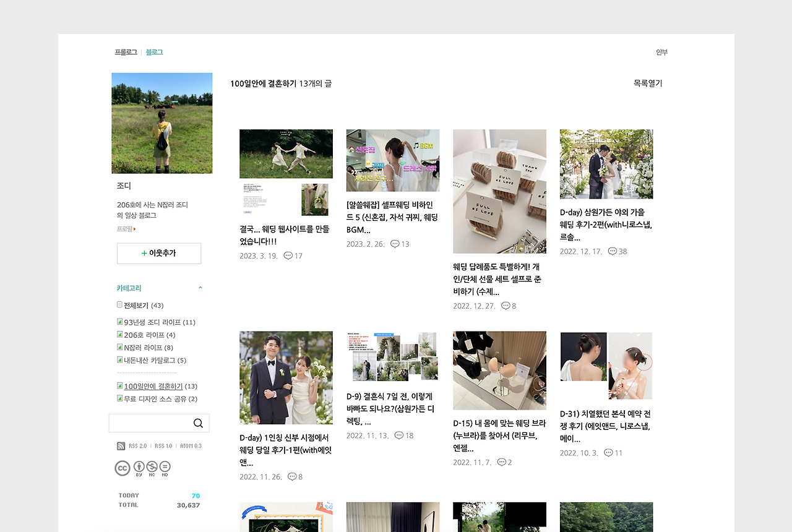Open post titled D-9) 결혼식 7일 전, 이렇게 바빠도 되나요?
The height and width of the screenshot is (532, 792).
point(391,409)
